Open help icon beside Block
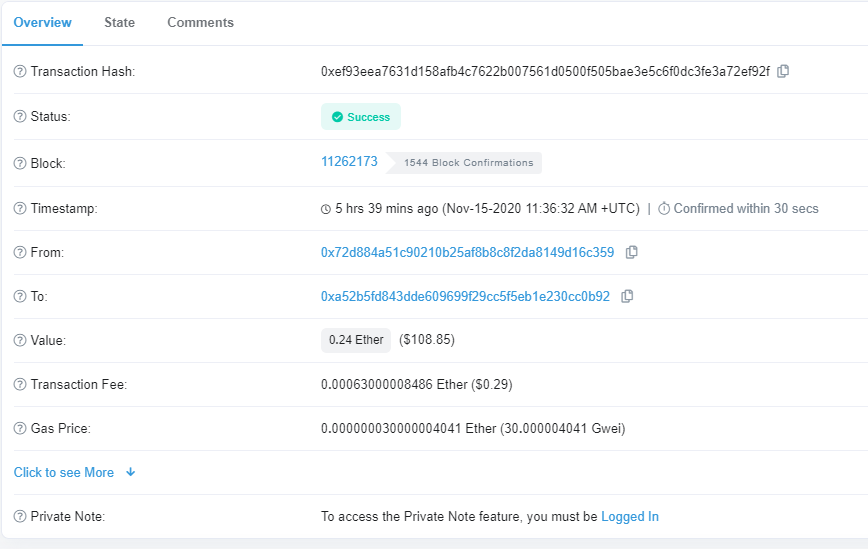The image size is (868, 549). click(20, 163)
